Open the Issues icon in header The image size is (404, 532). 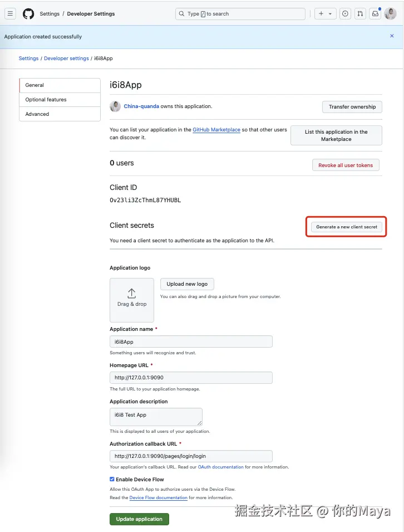(x=346, y=14)
